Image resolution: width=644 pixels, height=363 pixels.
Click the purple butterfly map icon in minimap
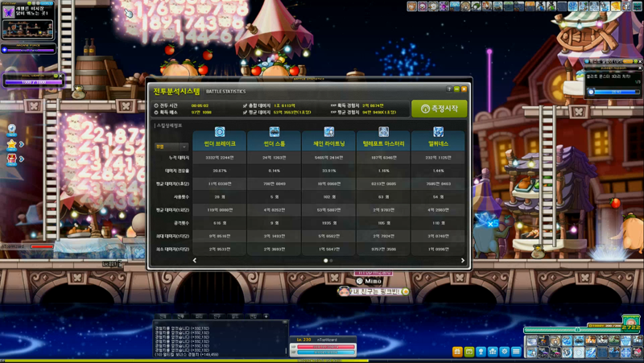coord(9,12)
